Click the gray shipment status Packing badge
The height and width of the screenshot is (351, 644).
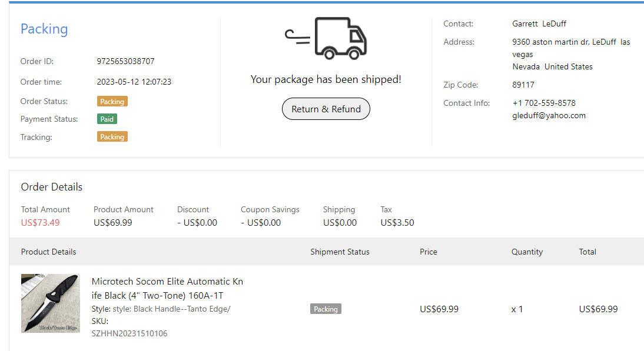coord(326,309)
